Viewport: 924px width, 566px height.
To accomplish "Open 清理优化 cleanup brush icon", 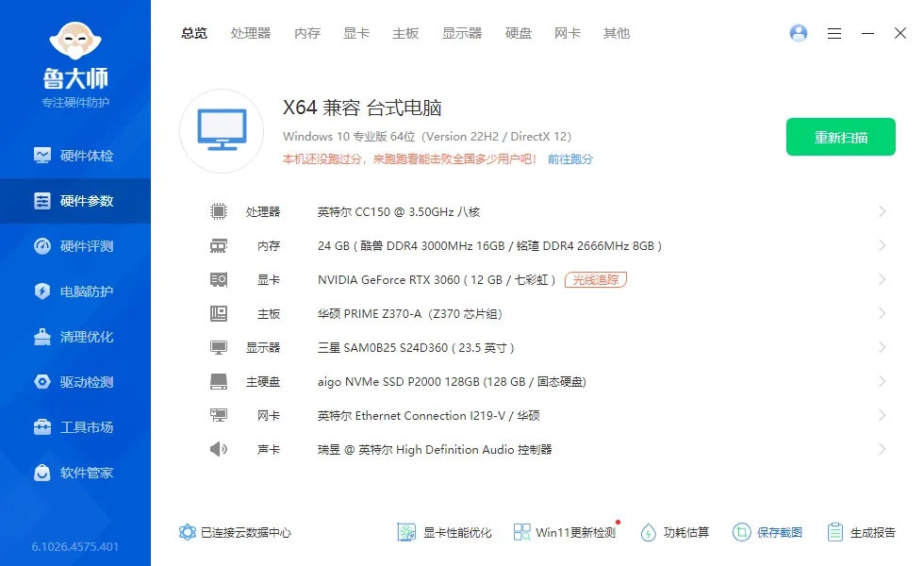I will tap(42, 337).
